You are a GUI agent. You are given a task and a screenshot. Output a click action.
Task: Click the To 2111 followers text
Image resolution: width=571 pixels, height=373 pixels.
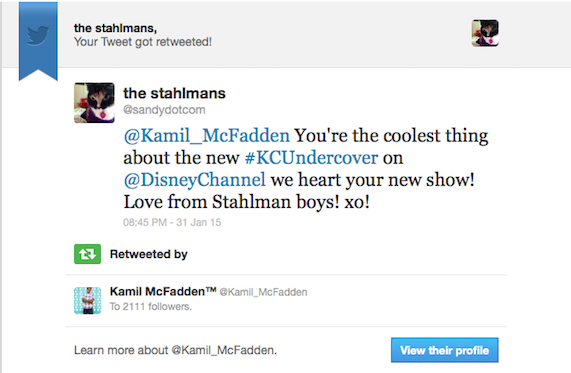tap(150, 307)
